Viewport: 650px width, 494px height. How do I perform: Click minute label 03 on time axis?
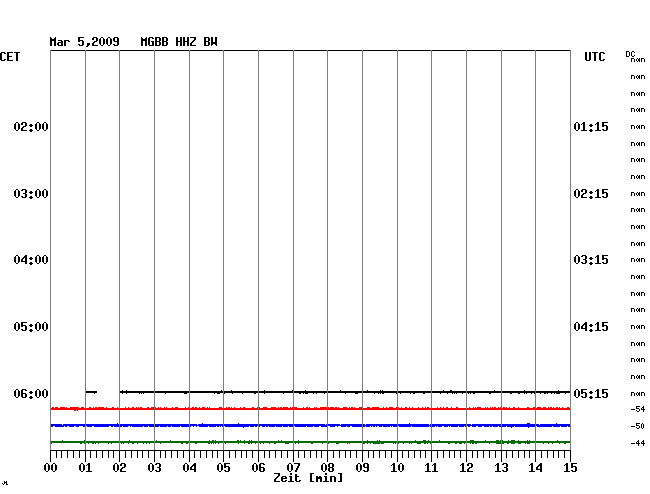(154, 468)
